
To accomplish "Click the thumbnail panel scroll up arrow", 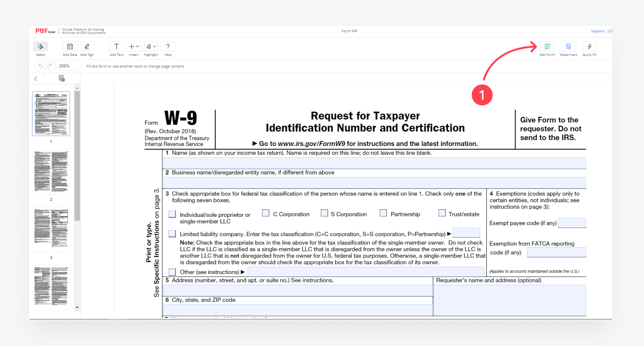I will tap(77, 88).
